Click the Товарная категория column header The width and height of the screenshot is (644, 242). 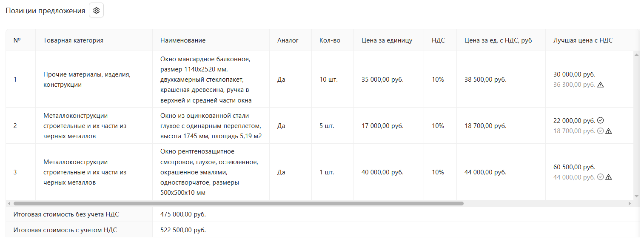[x=73, y=40]
